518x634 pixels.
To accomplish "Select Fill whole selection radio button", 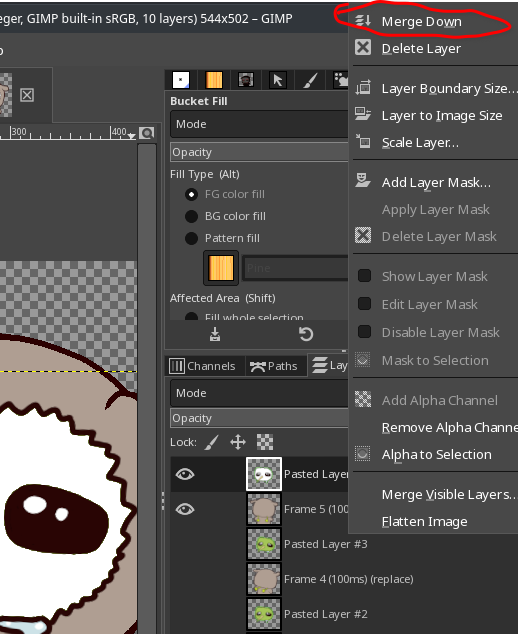I will point(191,317).
